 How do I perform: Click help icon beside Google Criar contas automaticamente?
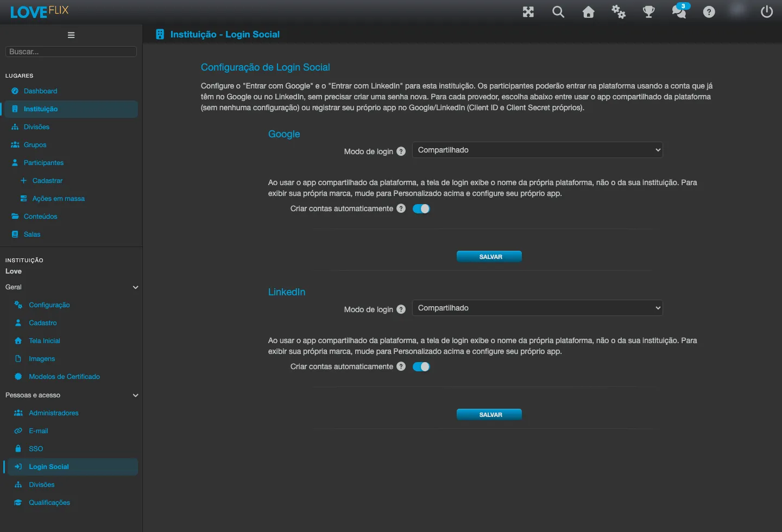click(x=401, y=208)
